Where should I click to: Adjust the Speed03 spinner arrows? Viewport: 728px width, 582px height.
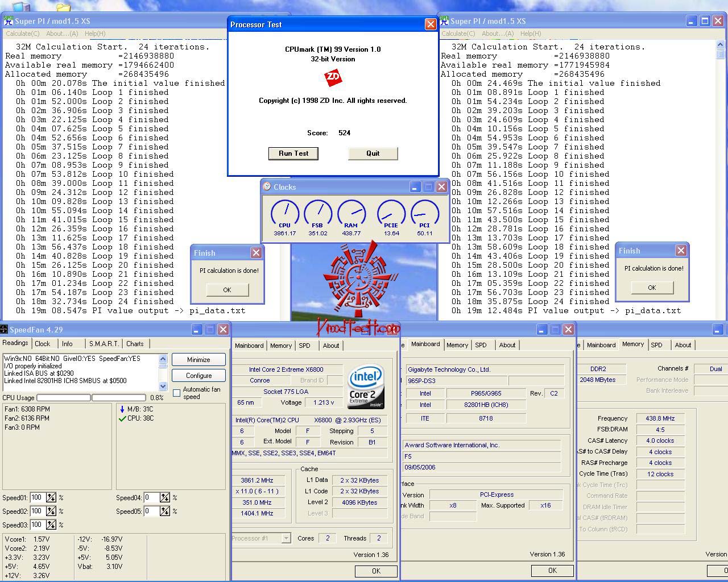pos(51,525)
